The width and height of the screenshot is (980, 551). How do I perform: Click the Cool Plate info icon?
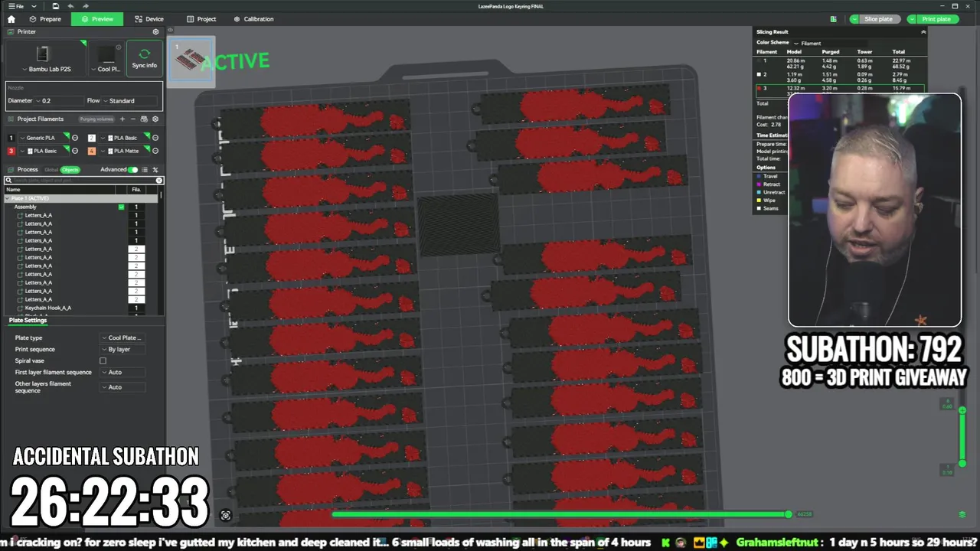coord(119,47)
